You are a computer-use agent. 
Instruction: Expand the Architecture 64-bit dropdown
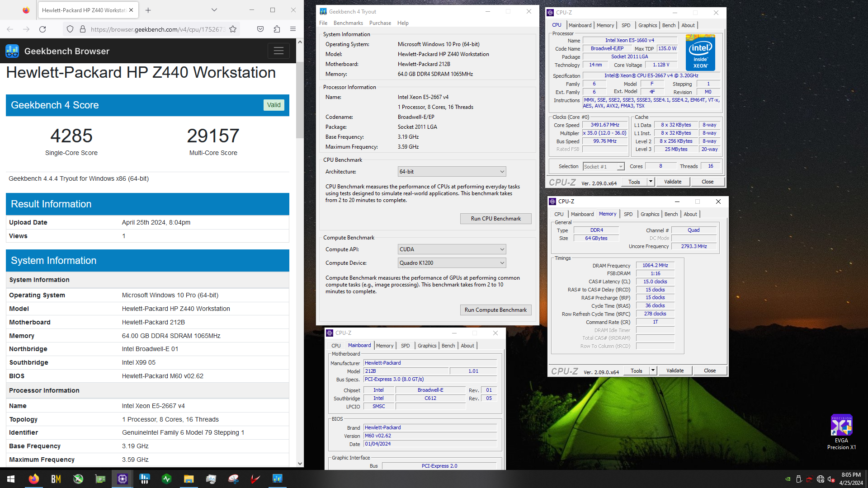452,172
